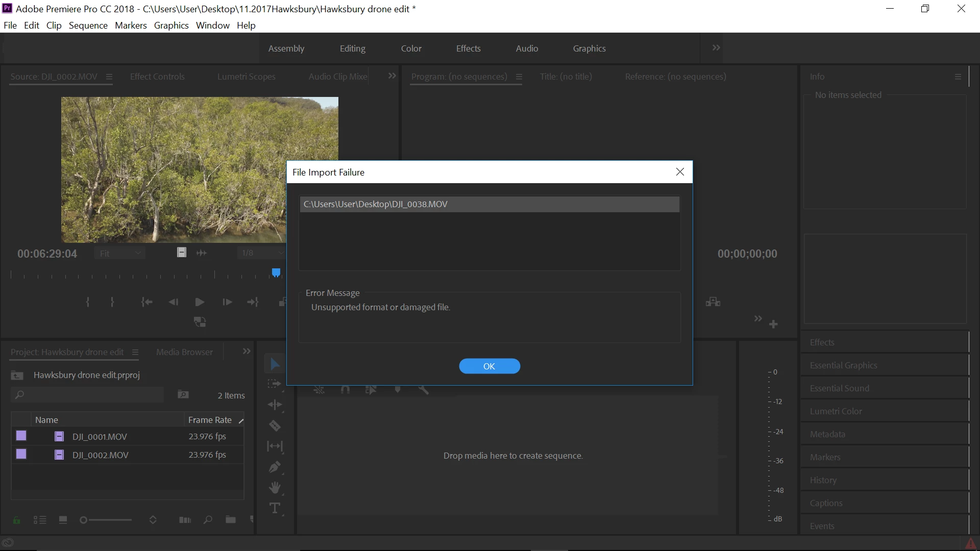The height and width of the screenshot is (551, 980).
Task: Toggle the project read/write lock icon
Action: pyautogui.click(x=17, y=520)
